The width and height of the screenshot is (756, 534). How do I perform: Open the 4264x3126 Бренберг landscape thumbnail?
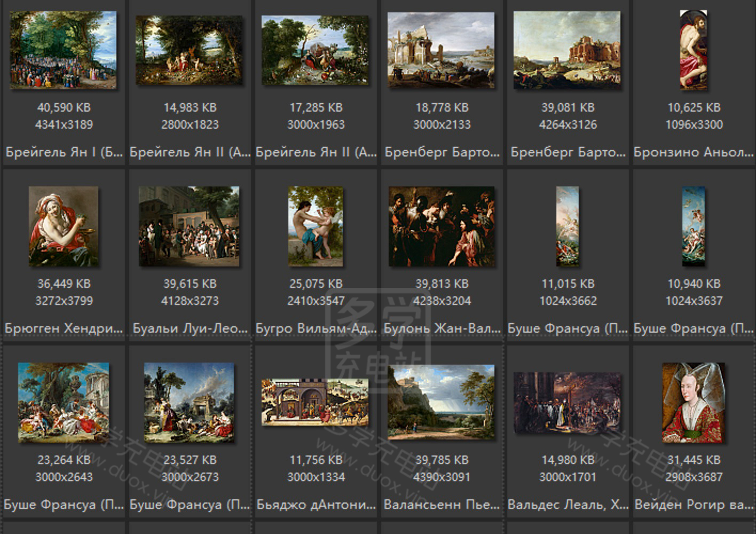tap(567, 50)
